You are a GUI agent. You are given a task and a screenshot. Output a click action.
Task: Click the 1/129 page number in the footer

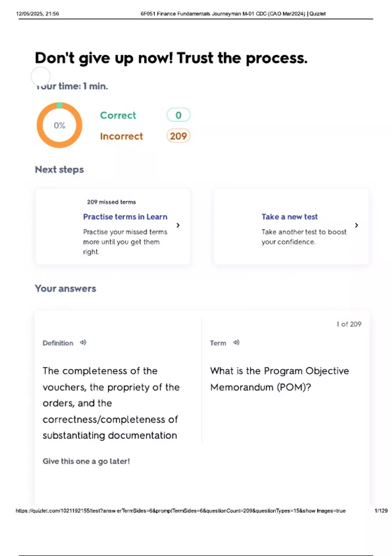[381, 511]
